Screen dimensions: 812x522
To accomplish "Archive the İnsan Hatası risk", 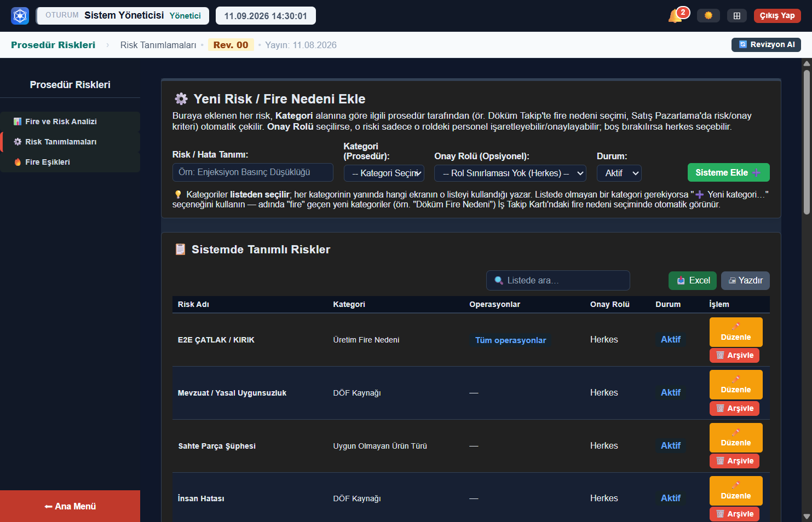I will click(x=734, y=514).
